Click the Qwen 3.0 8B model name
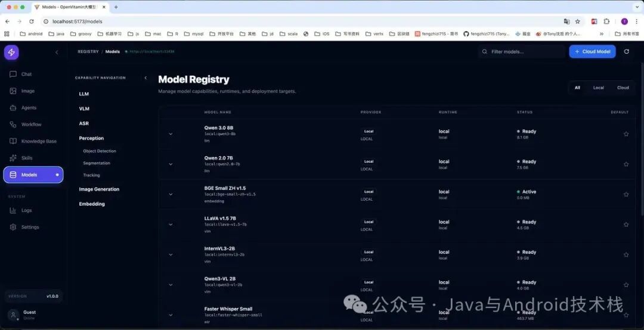644x330 pixels. (218, 128)
